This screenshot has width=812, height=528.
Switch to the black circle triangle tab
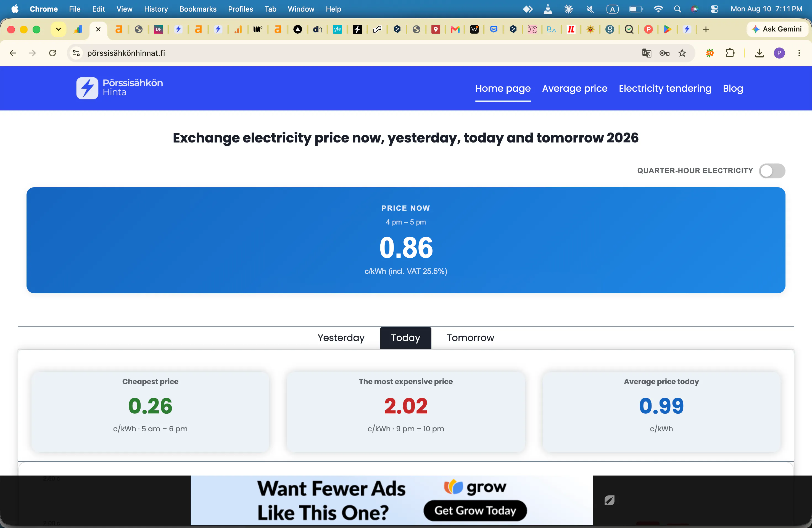click(298, 29)
